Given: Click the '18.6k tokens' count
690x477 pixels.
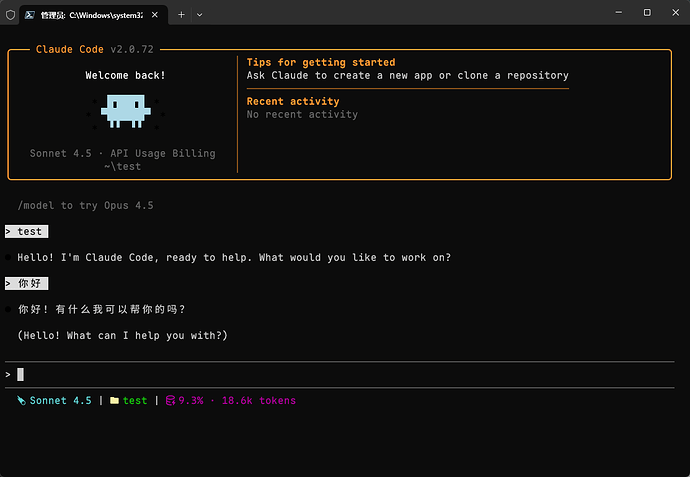Looking at the screenshot, I should click(x=259, y=400).
